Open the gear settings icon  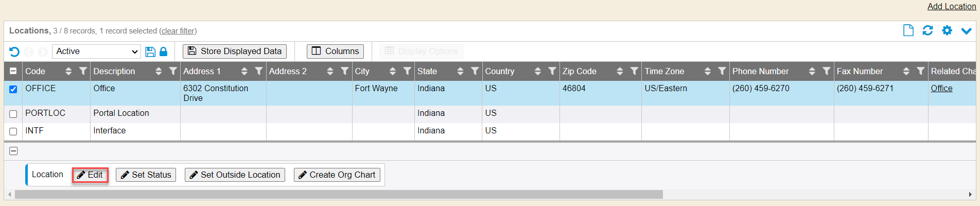pyautogui.click(x=947, y=31)
